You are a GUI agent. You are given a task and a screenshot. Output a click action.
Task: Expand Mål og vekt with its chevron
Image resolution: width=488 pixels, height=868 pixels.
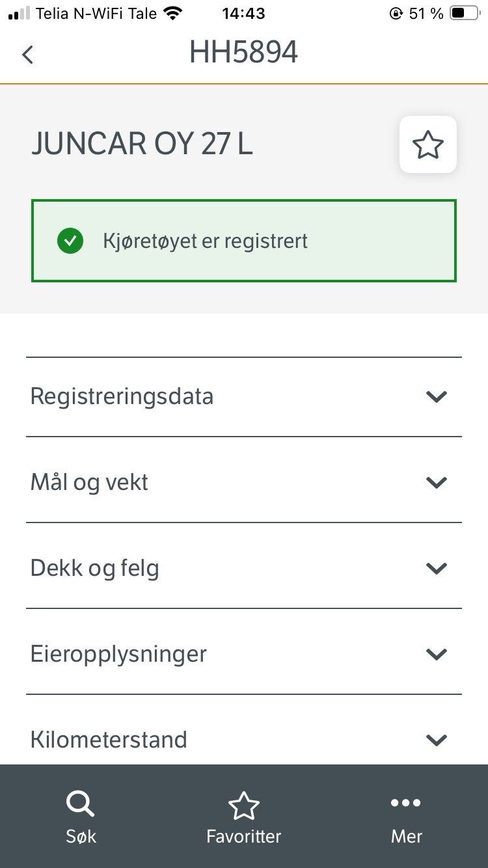pyautogui.click(x=436, y=482)
